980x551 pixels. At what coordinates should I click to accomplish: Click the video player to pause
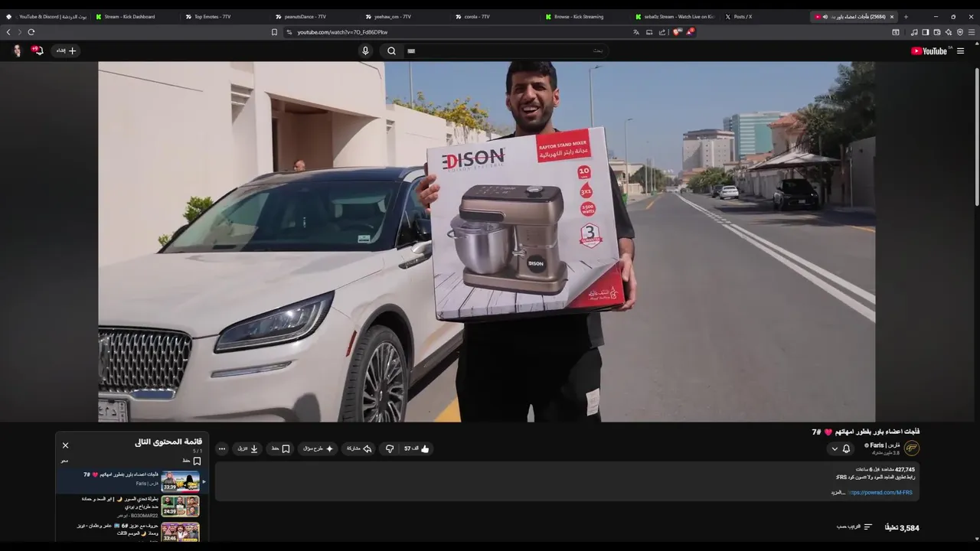point(486,241)
